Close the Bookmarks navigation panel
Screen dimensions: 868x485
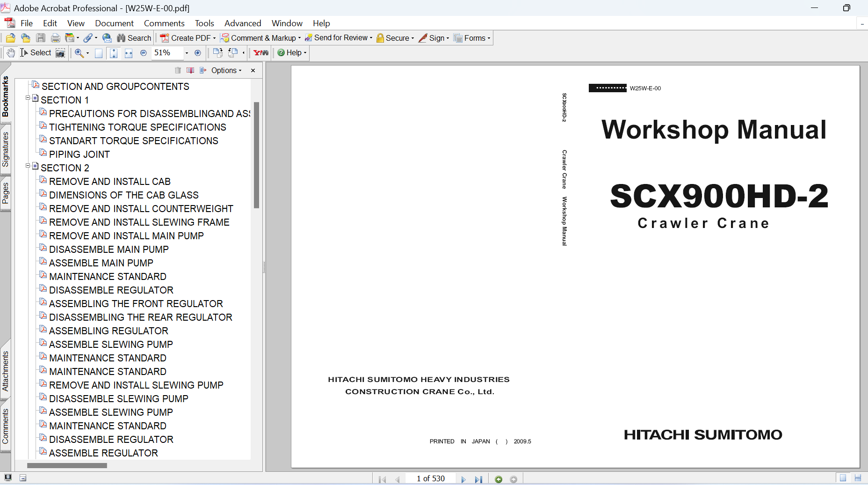click(x=253, y=70)
